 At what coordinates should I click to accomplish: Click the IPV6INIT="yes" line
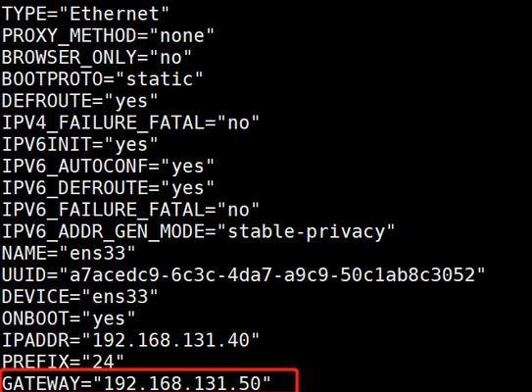click(79, 145)
